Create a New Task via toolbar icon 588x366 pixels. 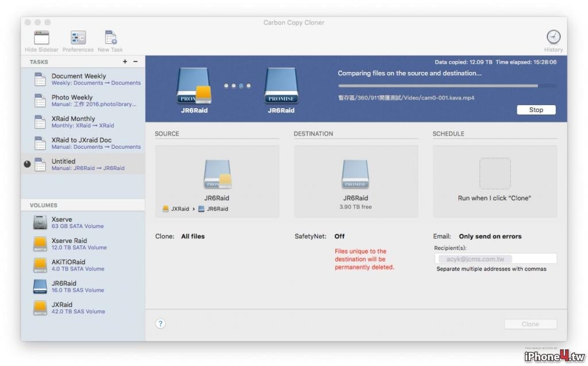click(110, 38)
